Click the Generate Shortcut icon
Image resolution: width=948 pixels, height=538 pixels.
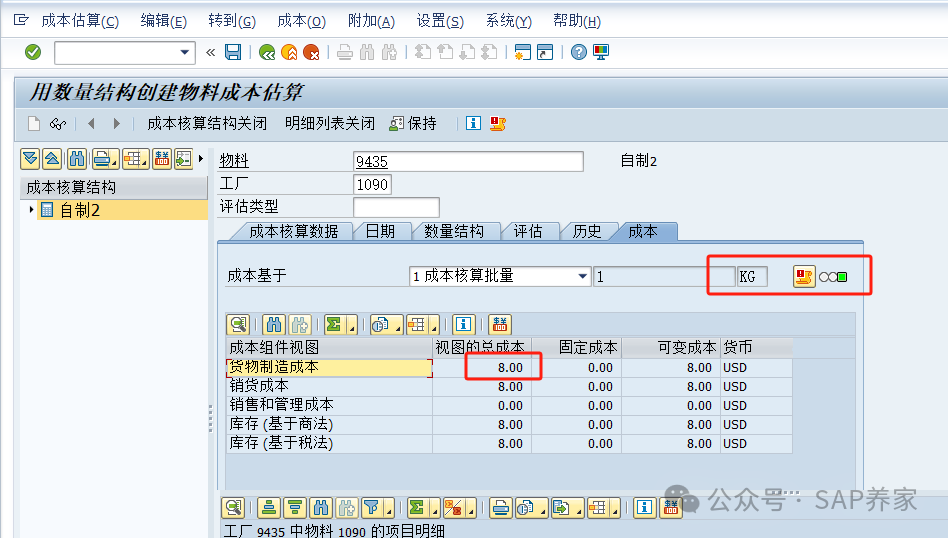[x=545, y=53]
